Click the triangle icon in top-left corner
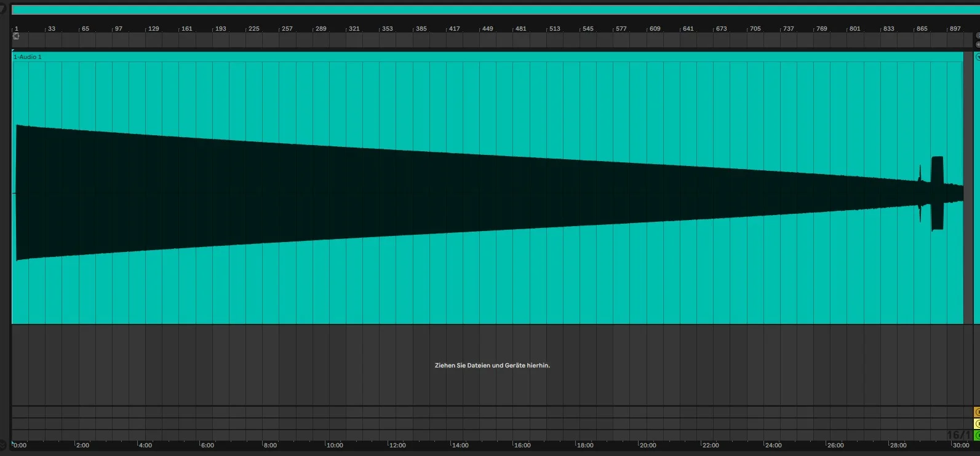This screenshot has height=456, width=980. [x=3, y=9]
